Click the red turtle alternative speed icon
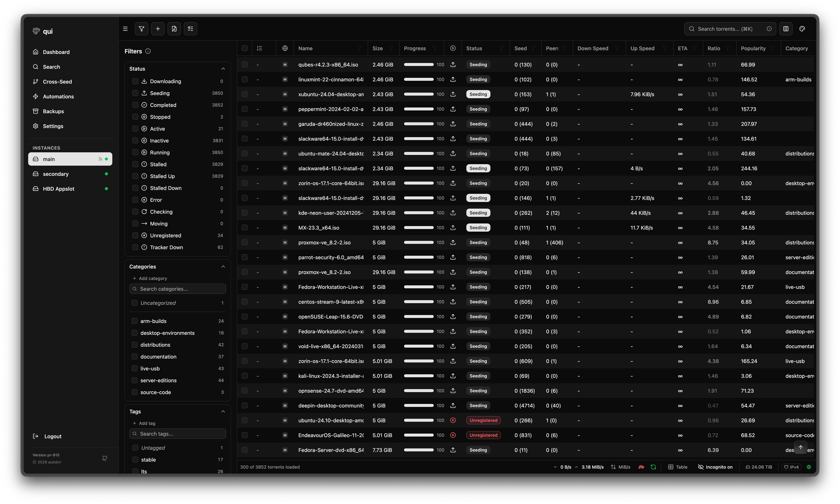The height and width of the screenshot is (504, 840). pyautogui.click(x=641, y=467)
